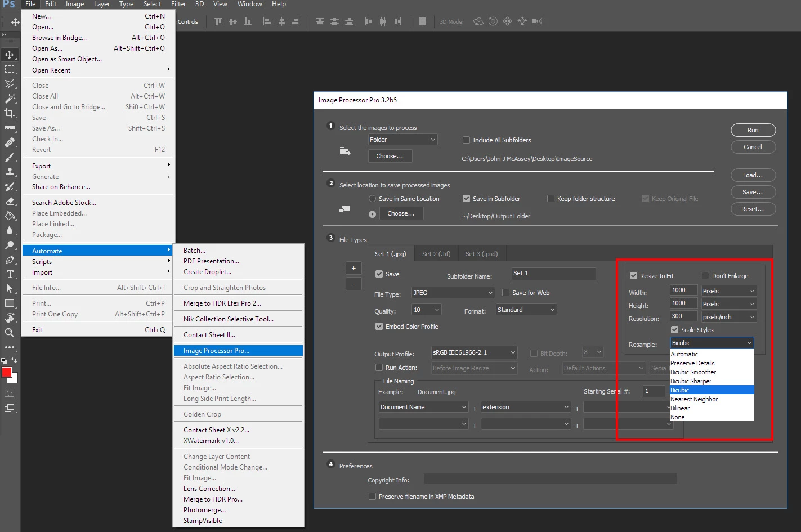Viewport: 801px width, 532px height.
Task: Enable Save for Web
Action: point(505,293)
